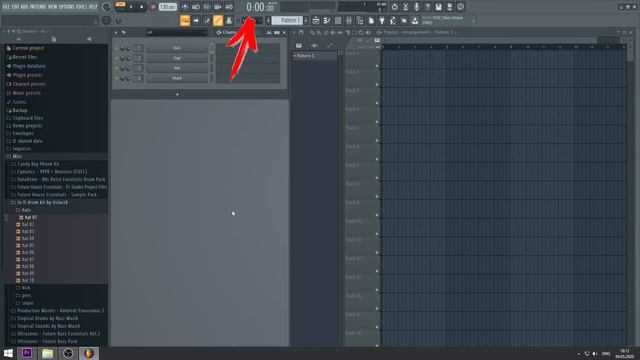Click the plus button right of Pattern 1
Viewport: 640px width, 360px height.
tap(306, 20)
